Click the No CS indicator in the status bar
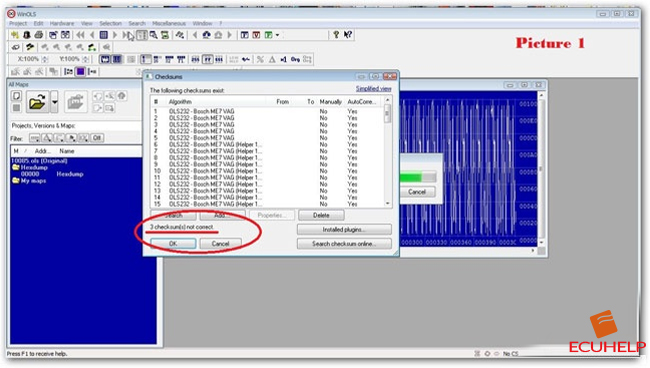650x368 pixels. pyautogui.click(x=510, y=354)
